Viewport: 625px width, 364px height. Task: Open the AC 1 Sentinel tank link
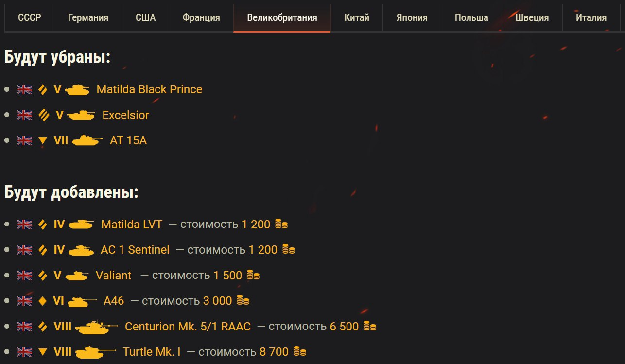pos(135,250)
